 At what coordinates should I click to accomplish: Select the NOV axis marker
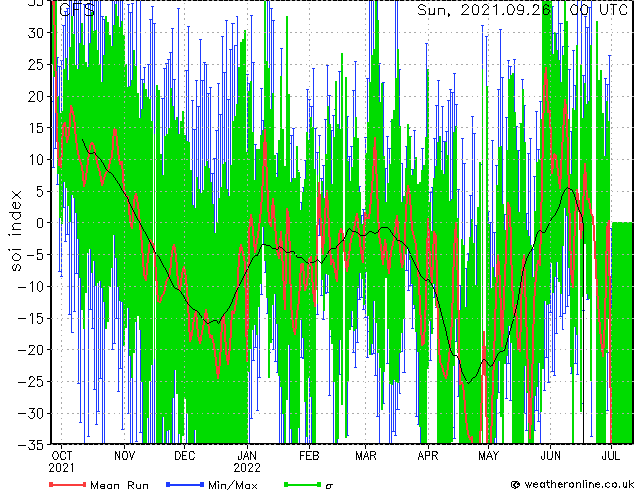[125, 456]
